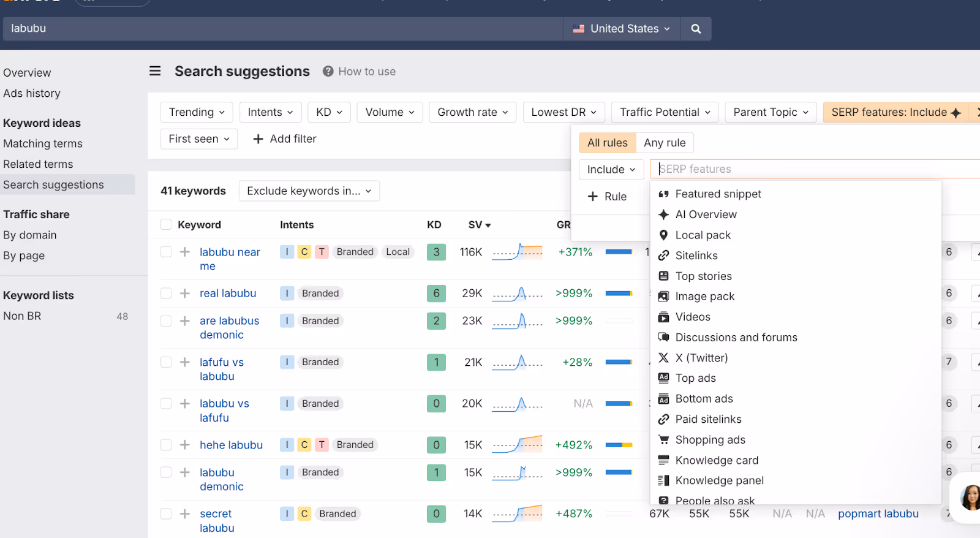980x538 pixels.
Task: Open the 'labubu near me' keyword link
Action: pos(230,259)
